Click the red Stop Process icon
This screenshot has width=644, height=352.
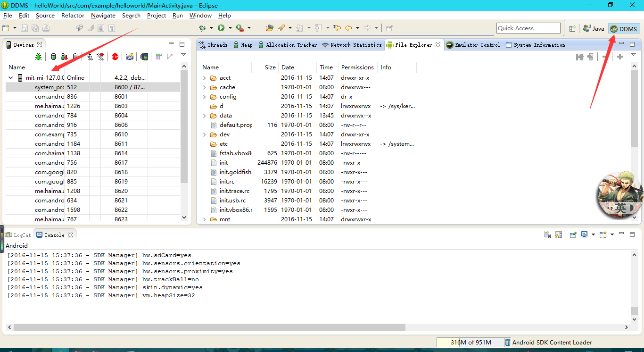(115, 57)
